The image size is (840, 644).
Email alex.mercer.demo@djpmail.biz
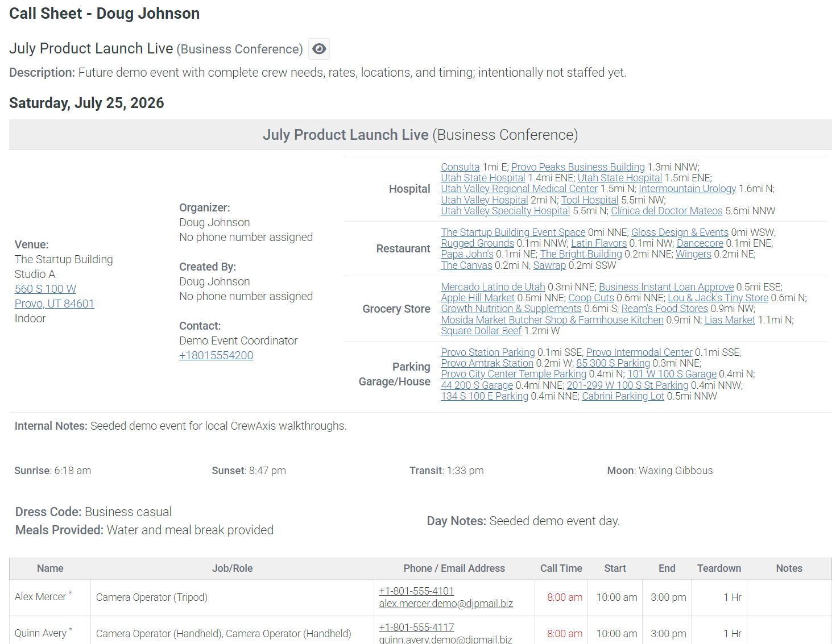(446, 604)
